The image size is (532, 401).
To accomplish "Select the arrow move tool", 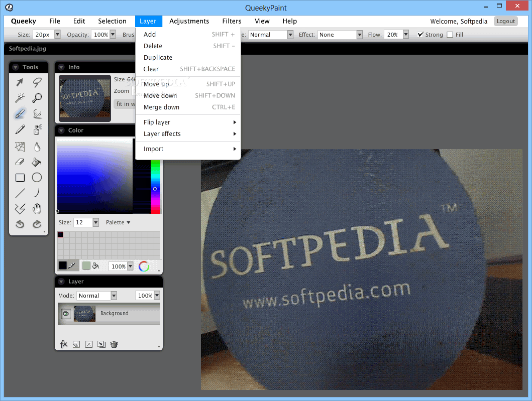I will 20,82.
